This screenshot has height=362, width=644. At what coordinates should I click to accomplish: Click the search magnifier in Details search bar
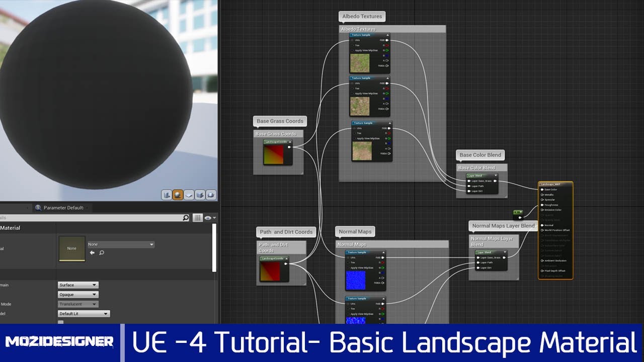186,218
